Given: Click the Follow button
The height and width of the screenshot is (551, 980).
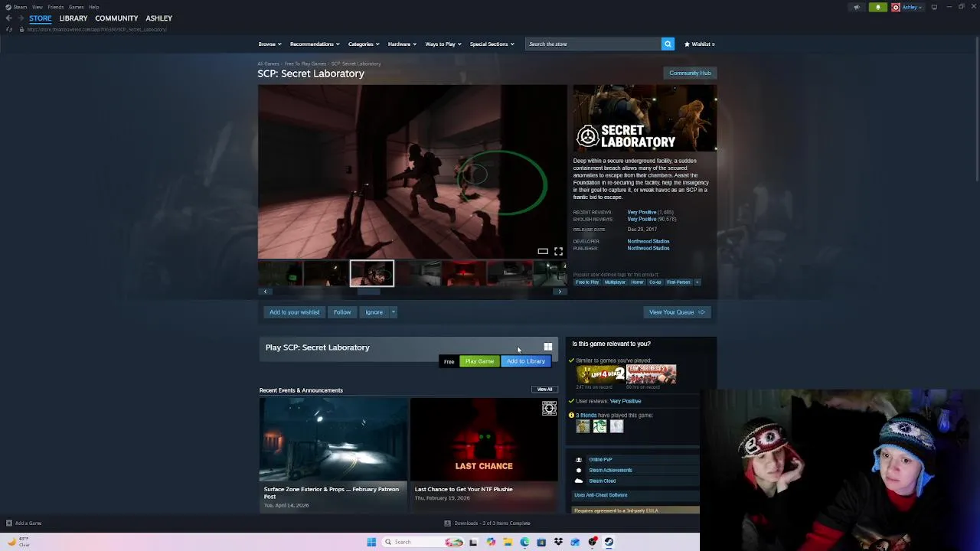Looking at the screenshot, I should [x=342, y=312].
